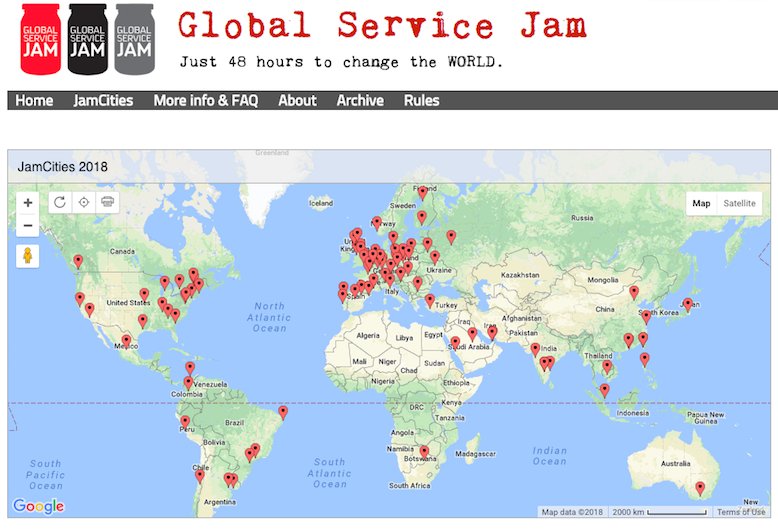Click the map pin on Japan
778x531 pixels.
coord(688,304)
